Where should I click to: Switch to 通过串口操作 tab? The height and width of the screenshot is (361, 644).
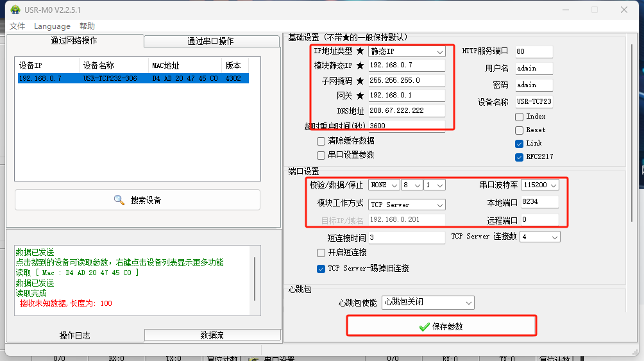click(210, 41)
